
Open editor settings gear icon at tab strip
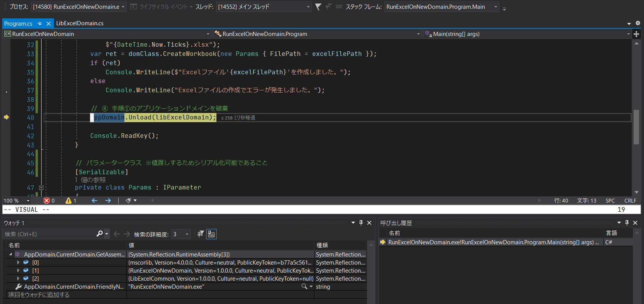tap(638, 23)
